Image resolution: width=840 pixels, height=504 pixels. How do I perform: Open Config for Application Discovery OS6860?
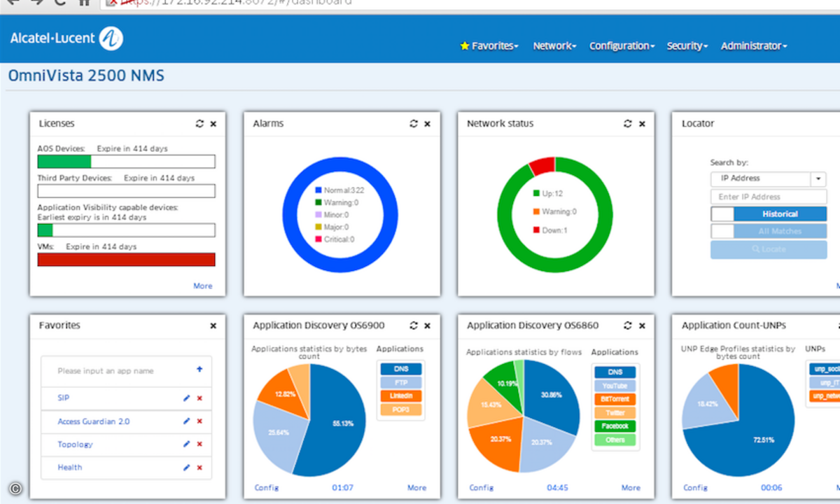pos(482,487)
